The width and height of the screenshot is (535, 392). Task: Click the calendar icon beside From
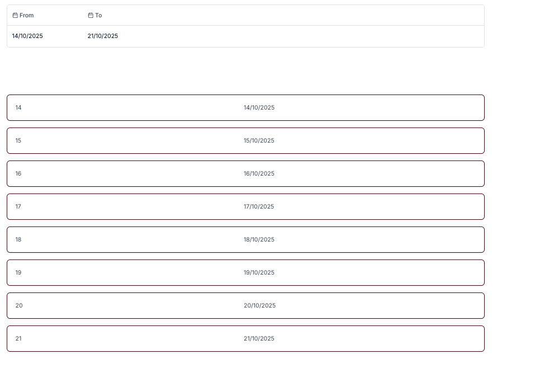click(x=15, y=16)
